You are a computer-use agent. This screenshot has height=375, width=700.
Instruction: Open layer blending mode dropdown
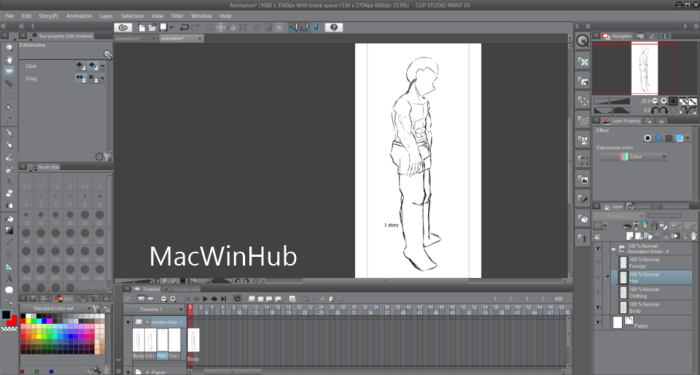pos(618,216)
